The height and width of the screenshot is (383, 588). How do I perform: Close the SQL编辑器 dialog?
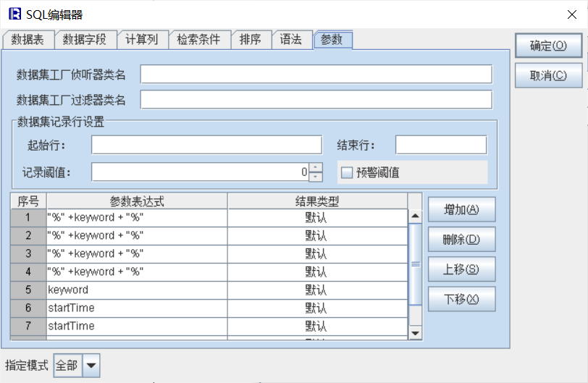572,14
